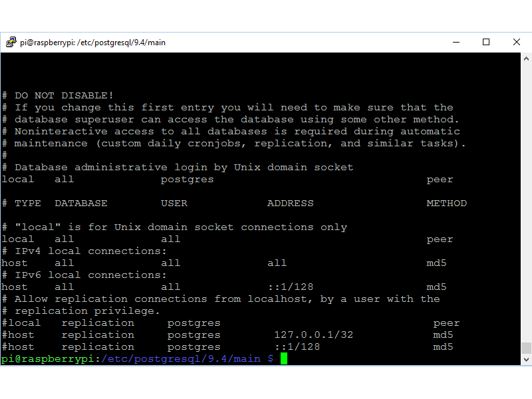The image size is (532, 399).
Task: Click '# IPv4 local connections:' comment
Action: point(84,251)
